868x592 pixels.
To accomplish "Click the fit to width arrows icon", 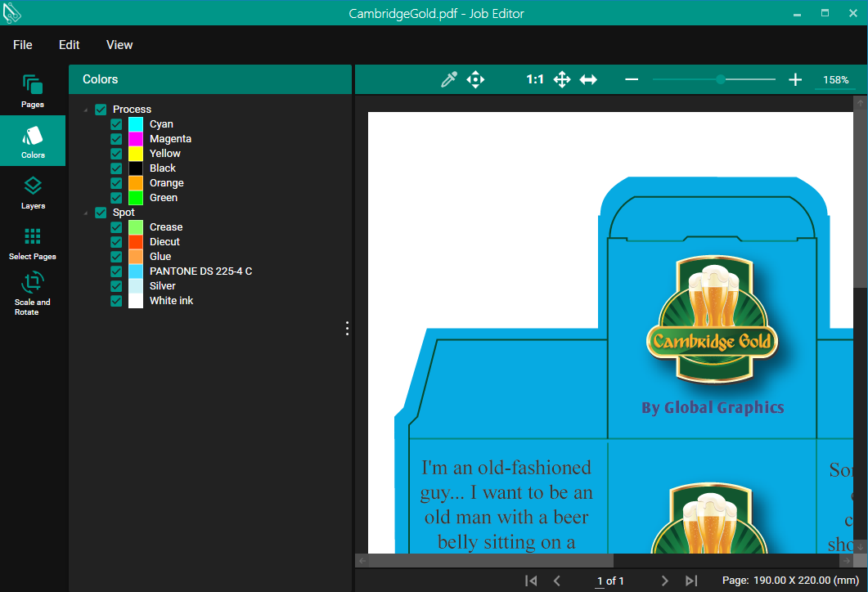I will tap(588, 79).
